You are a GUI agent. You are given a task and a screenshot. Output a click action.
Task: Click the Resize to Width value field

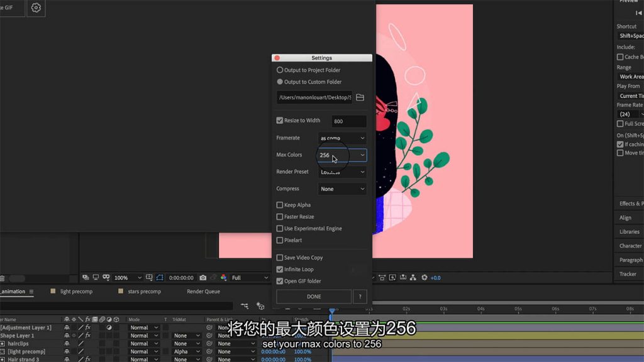coord(348,121)
